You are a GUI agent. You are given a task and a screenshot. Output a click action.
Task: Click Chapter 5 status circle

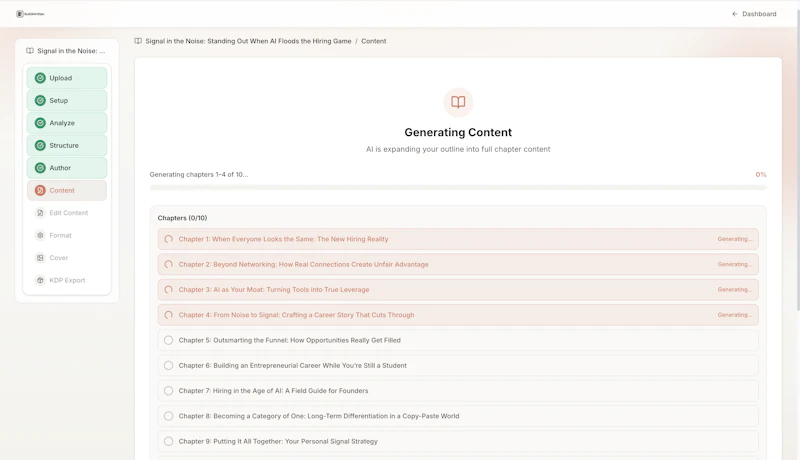pyautogui.click(x=168, y=340)
